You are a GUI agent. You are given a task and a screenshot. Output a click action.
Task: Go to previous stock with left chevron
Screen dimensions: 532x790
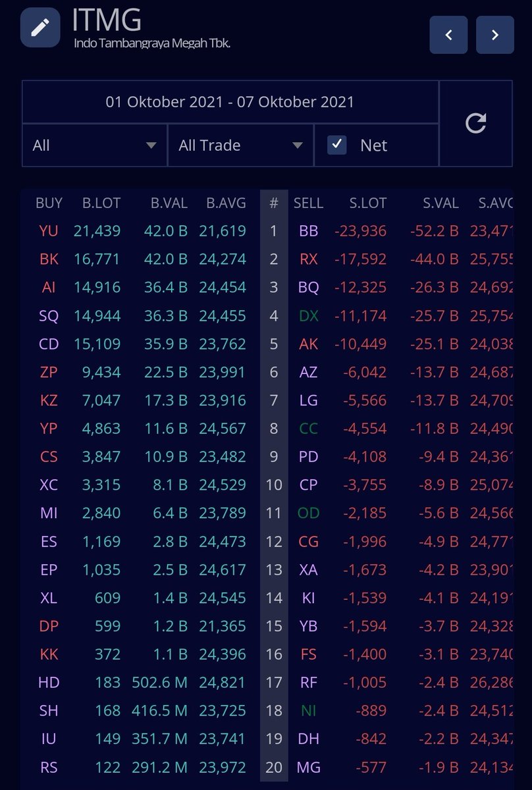click(x=448, y=35)
